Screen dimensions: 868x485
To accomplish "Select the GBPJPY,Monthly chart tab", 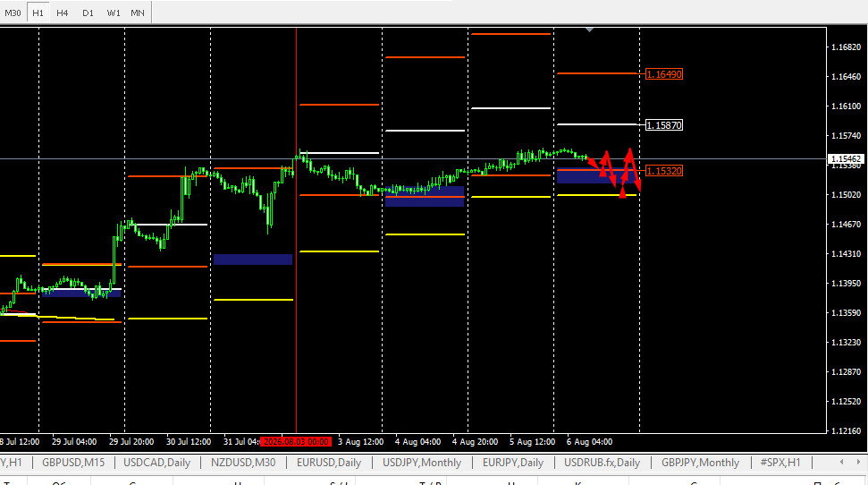I will pos(700,463).
